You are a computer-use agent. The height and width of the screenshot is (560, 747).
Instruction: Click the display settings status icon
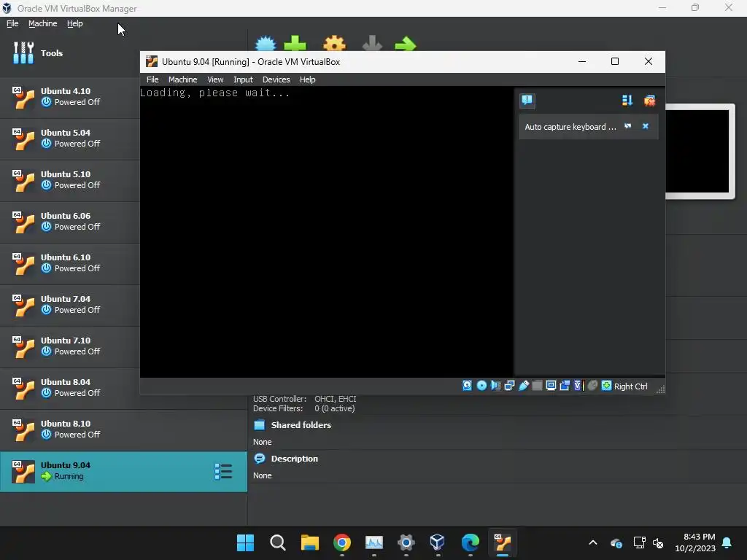coord(551,386)
